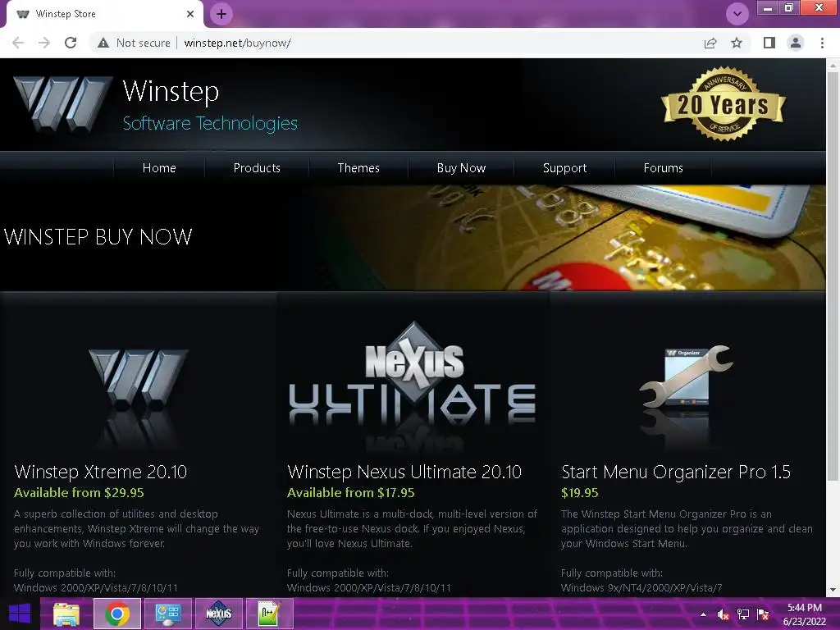Open the Products menu item
Image resolution: width=840 pixels, height=630 pixels.
(257, 168)
